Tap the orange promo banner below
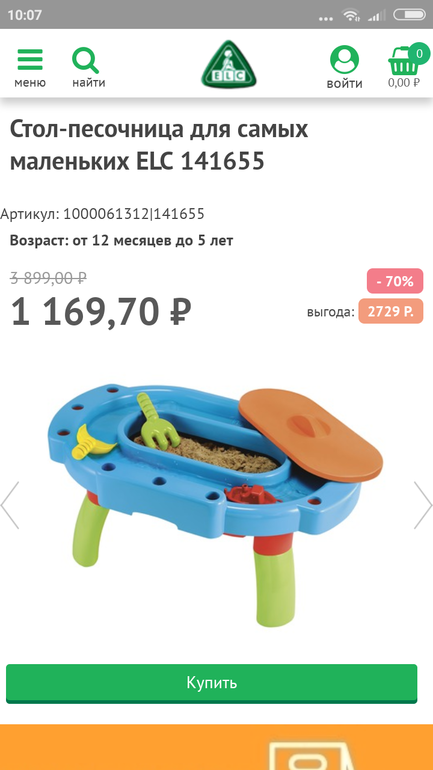The height and width of the screenshot is (770, 433). point(216,747)
